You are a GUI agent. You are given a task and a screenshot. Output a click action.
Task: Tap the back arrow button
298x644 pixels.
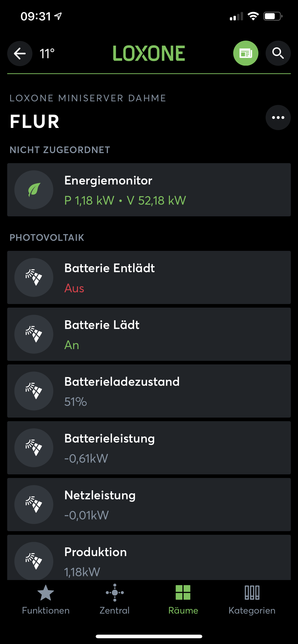click(20, 53)
